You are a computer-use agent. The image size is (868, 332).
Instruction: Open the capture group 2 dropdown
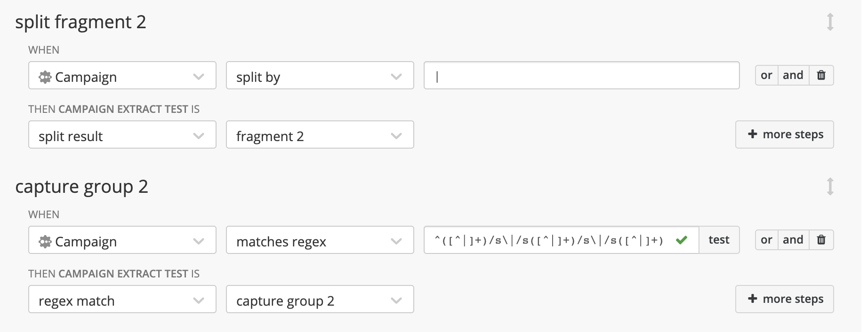(x=320, y=300)
